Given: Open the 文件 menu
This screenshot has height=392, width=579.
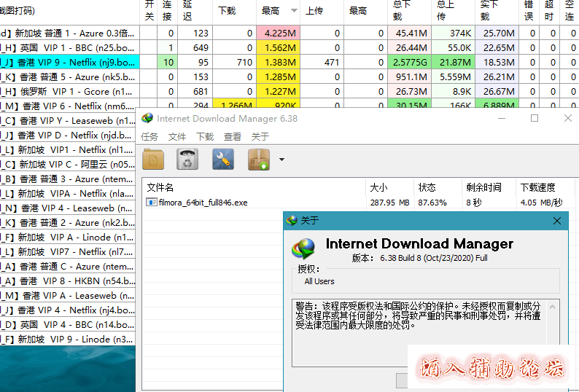Looking at the screenshot, I should (177, 137).
